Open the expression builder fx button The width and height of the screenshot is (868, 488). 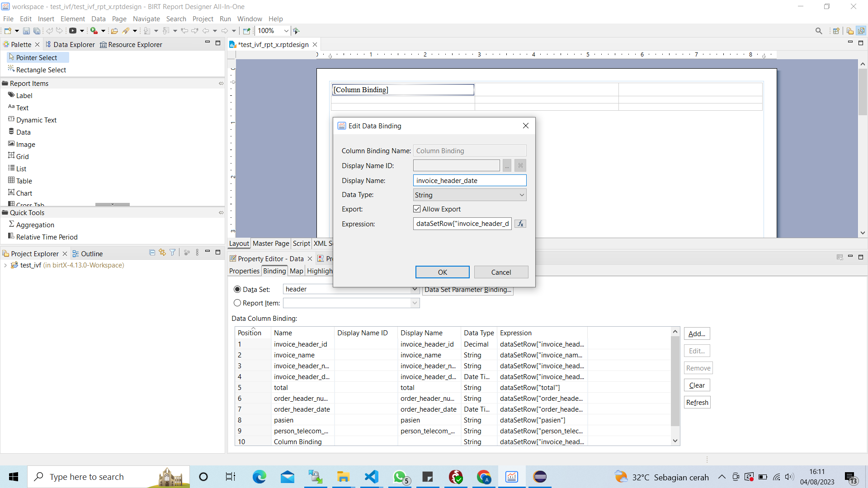(520, 224)
